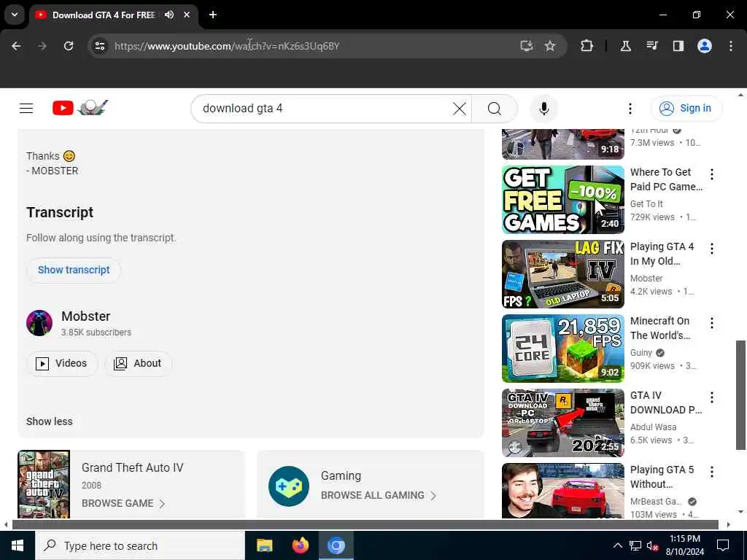
Task: Focus the YouTube search field
Action: click(324, 109)
